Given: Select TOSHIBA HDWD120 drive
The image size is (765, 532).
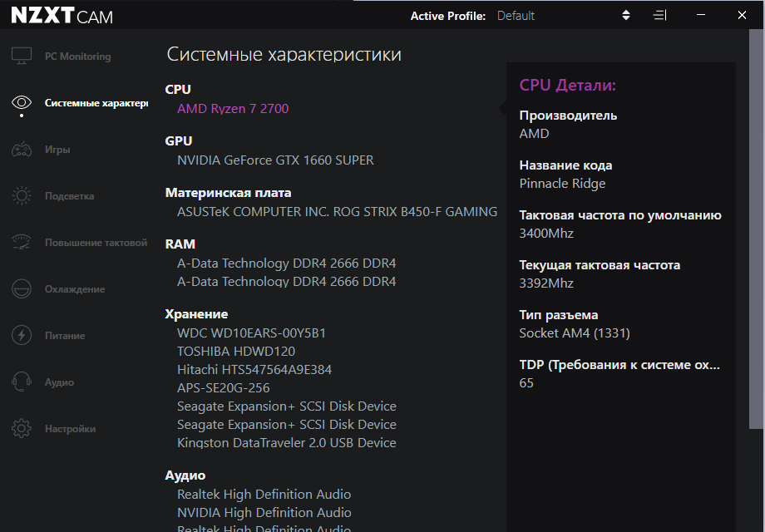Looking at the screenshot, I should [236, 351].
